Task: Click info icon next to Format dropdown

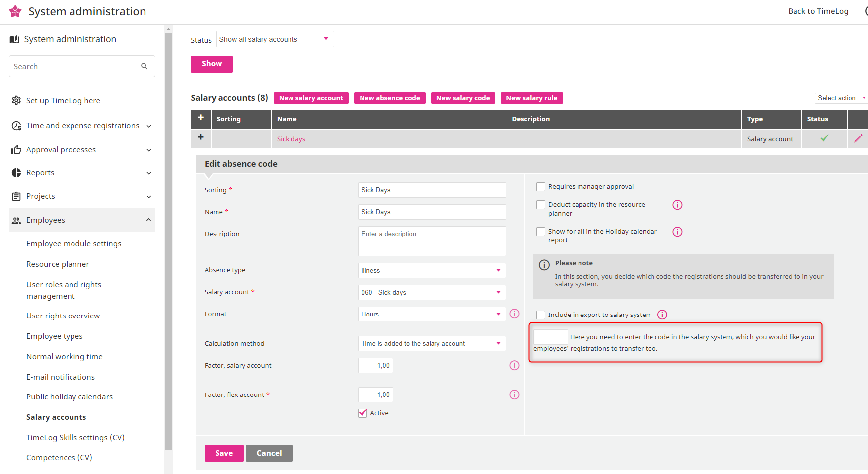Action: tap(514, 314)
